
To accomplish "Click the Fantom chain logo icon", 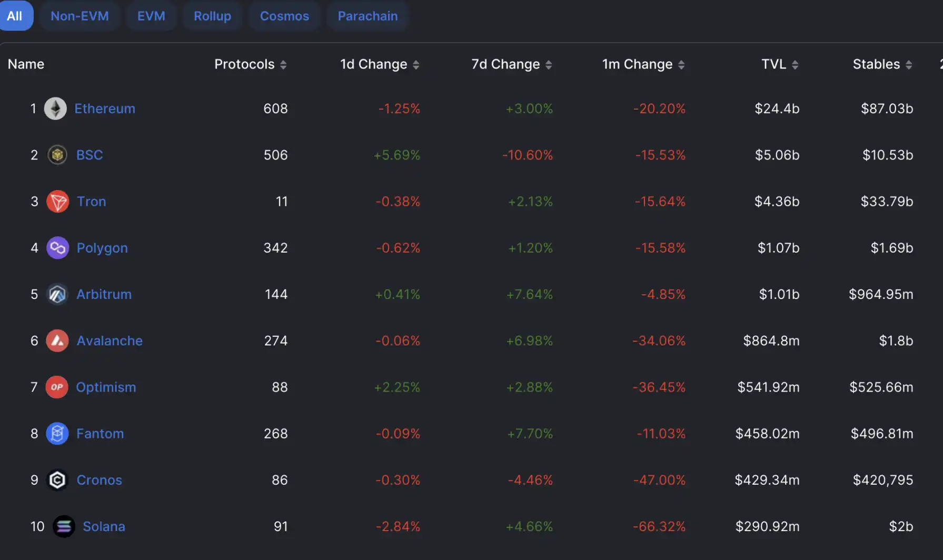I will [x=57, y=434].
